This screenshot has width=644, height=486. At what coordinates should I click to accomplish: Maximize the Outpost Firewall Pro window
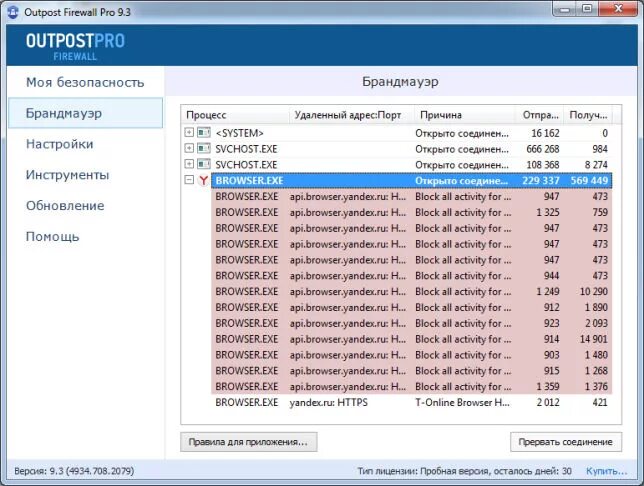[587, 9]
